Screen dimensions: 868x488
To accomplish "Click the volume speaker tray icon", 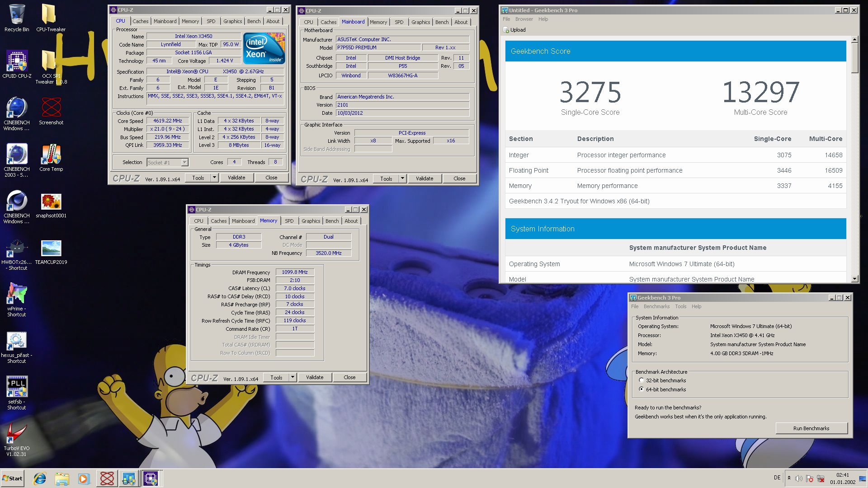I will click(x=798, y=479).
